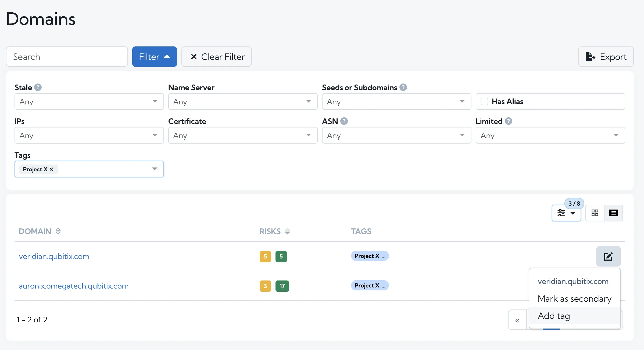Enable the Has Alias checkbox
This screenshot has height=350, width=644.
[484, 101]
